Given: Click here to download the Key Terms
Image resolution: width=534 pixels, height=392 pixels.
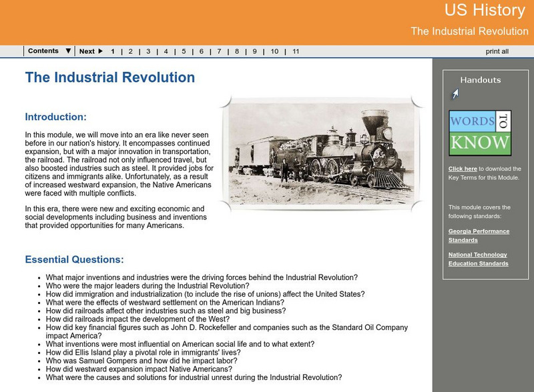Looking at the screenshot, I should (463, 169).
